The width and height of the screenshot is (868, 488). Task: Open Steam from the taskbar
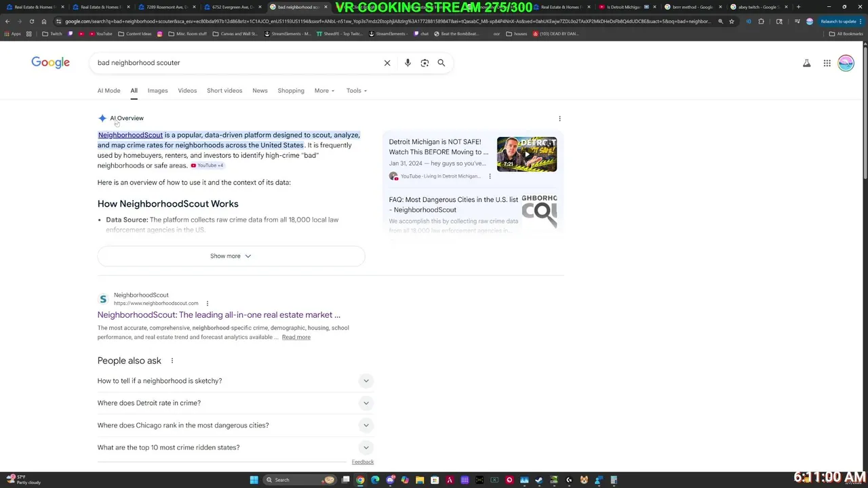[538, 480]
